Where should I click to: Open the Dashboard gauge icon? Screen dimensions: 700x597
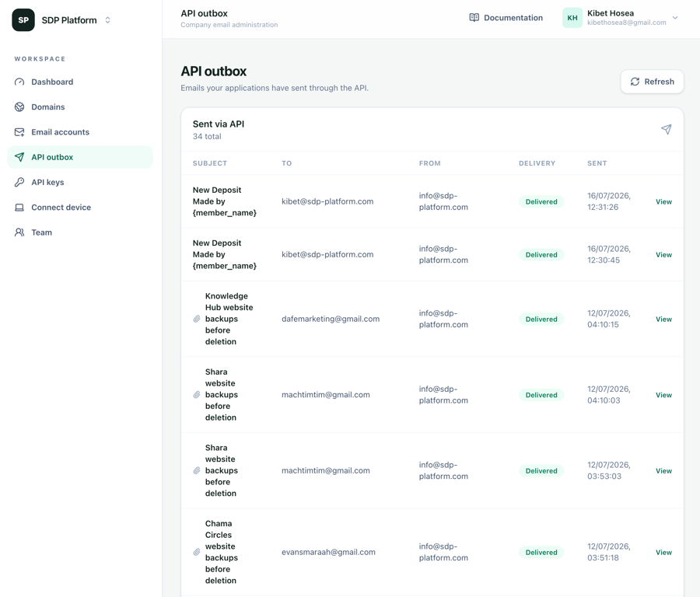pyautogui.click(x=19, y=82)
